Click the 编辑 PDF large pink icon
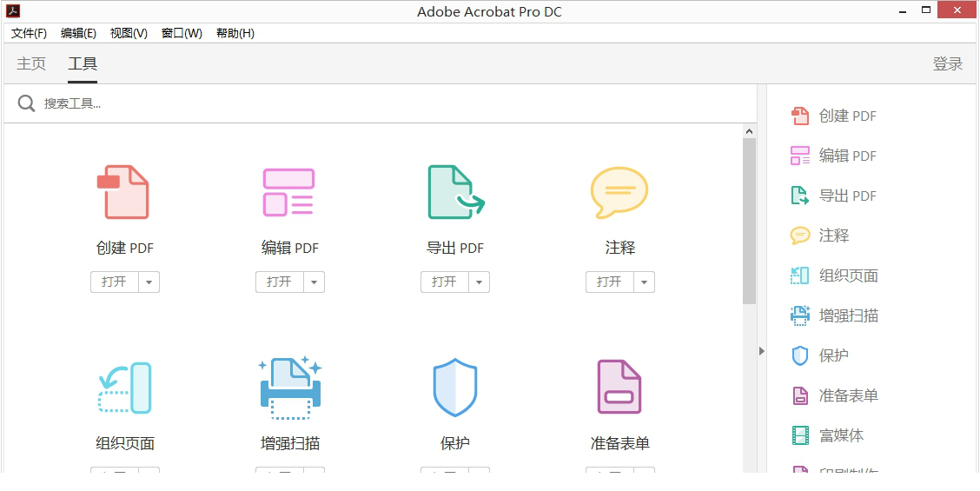 coord(288,192)
